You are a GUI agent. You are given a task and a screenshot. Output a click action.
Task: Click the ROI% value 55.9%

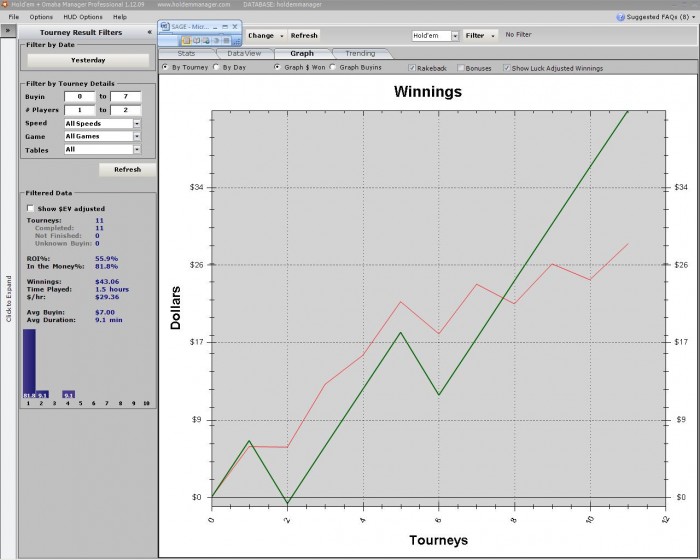(106, 259)
